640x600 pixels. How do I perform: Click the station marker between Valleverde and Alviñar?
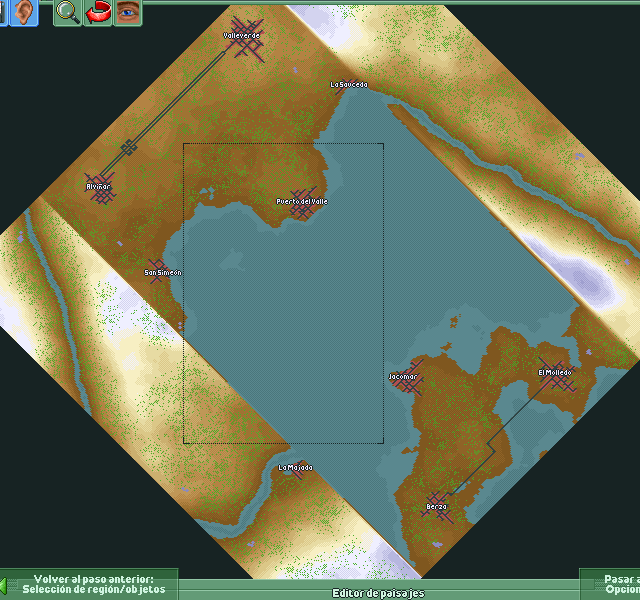(128, 148)
